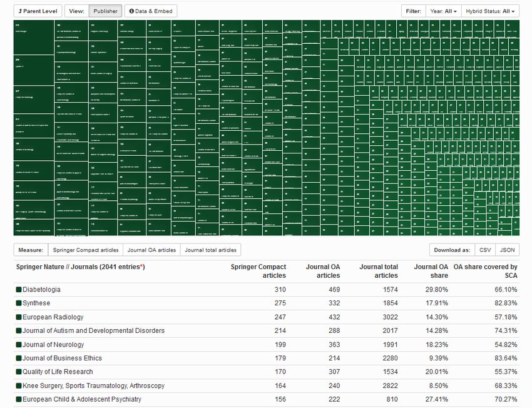Click the color swatch beside Diabetologia

point(19,290)
